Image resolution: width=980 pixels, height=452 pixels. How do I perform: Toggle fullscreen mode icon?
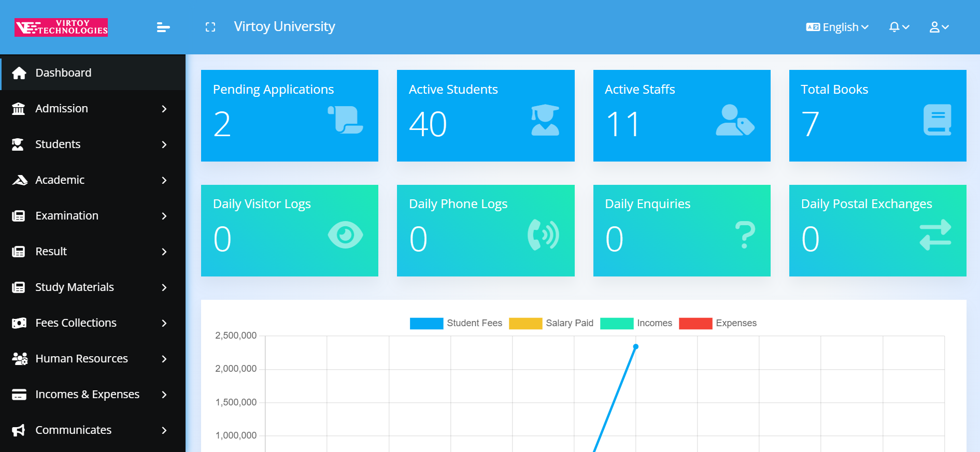pos(210,27)
